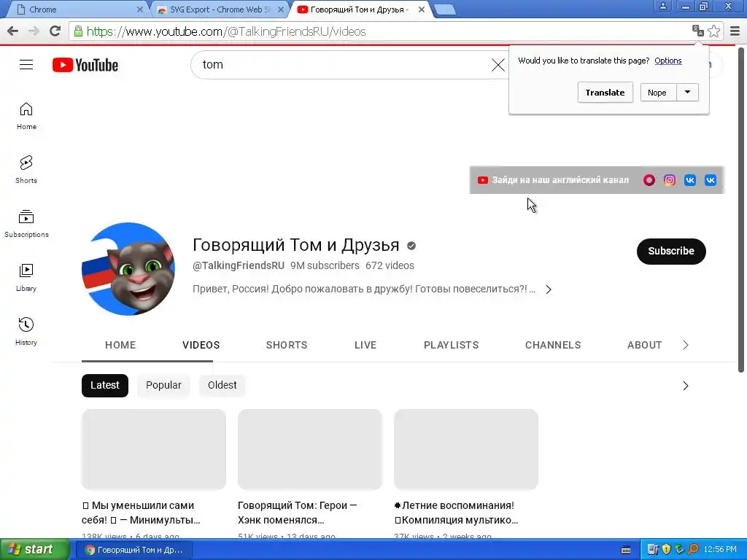The width and height of the screenshot is (747, 560).
Task: Click the @TalkingFriendsRU channel handle
Action: coord(239,265)
